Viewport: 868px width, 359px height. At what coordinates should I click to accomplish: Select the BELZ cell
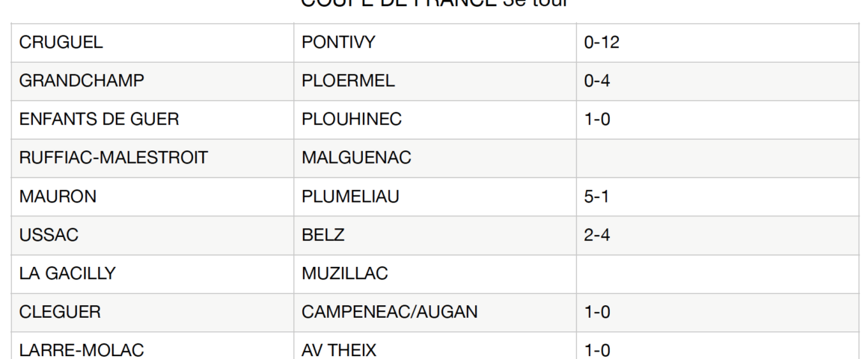[323, 236]
